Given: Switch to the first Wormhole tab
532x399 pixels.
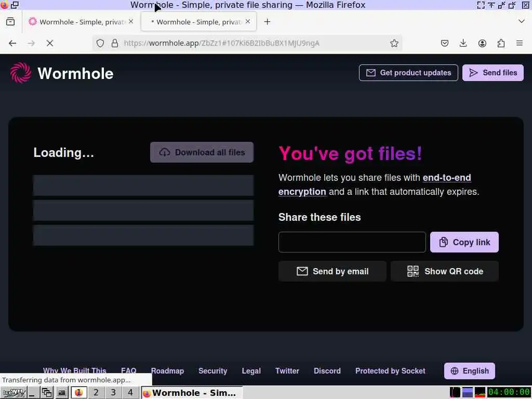Looking at the screenshot, I should [82, 22].
